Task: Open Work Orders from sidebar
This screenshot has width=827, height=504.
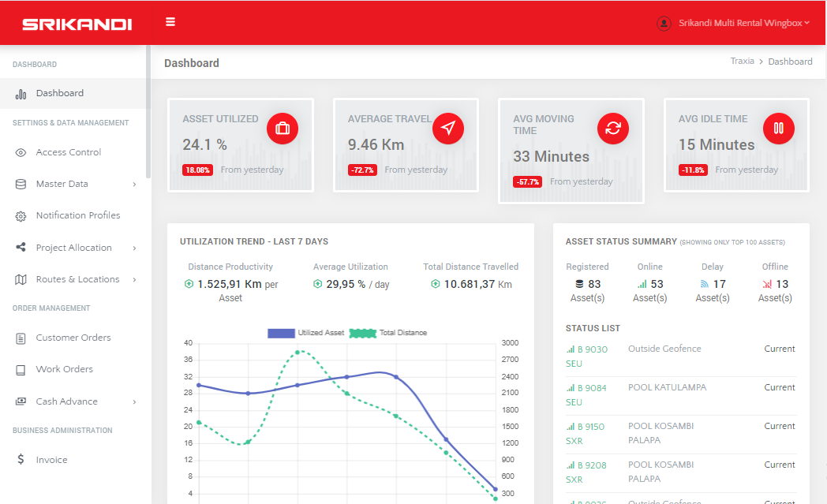Action: (x=64, y=369)
